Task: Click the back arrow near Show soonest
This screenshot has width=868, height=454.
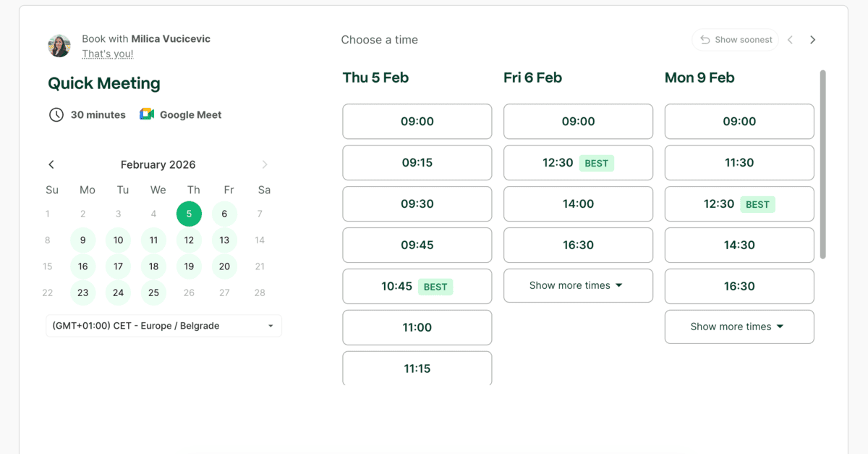Action: [x=790, y=40]
